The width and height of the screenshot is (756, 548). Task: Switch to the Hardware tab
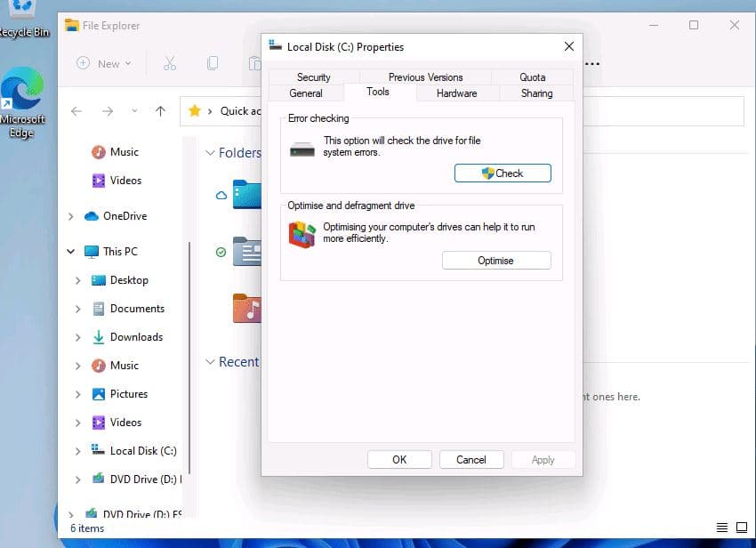[456, 93]
